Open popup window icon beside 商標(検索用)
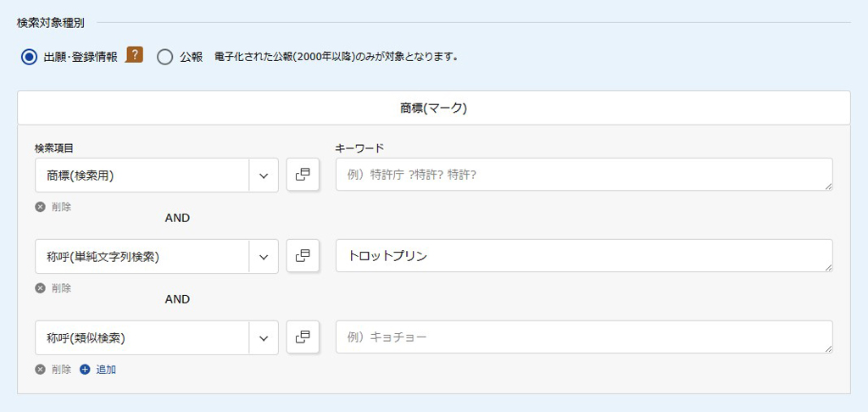The width and height of the screenshot is (868, 412). (303, 175)
